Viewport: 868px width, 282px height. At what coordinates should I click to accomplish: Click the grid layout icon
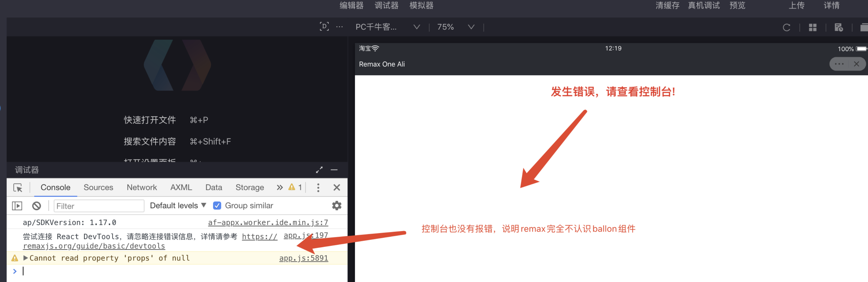[x=812, y=28]
